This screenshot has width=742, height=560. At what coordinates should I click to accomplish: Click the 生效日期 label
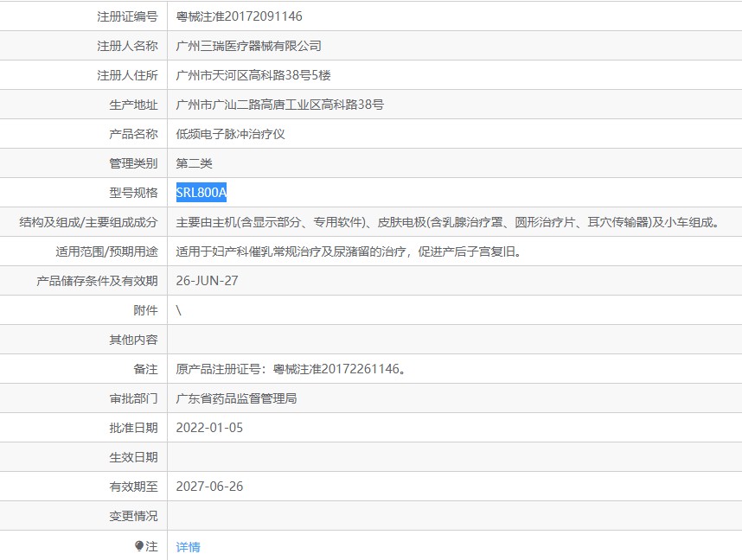(133, 457)
